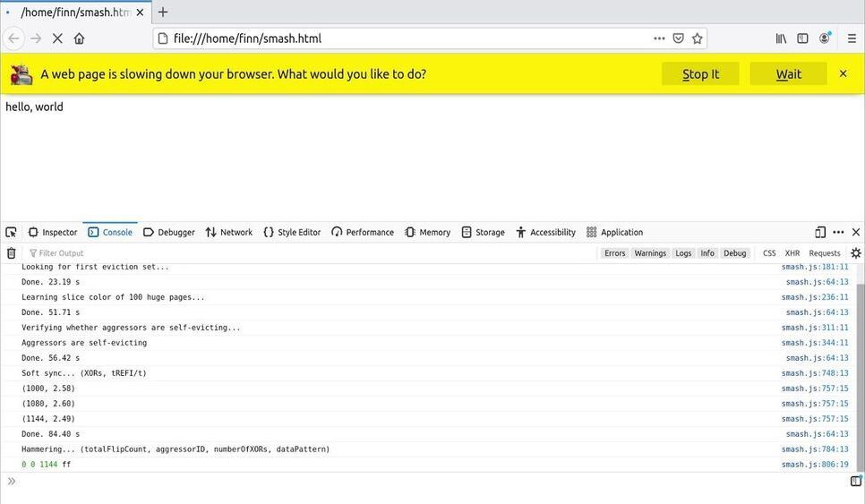The height and width of the screenshot is (504, 865).
Task: Open the devtools dock mode selector
Action: [x=820, y=232]
